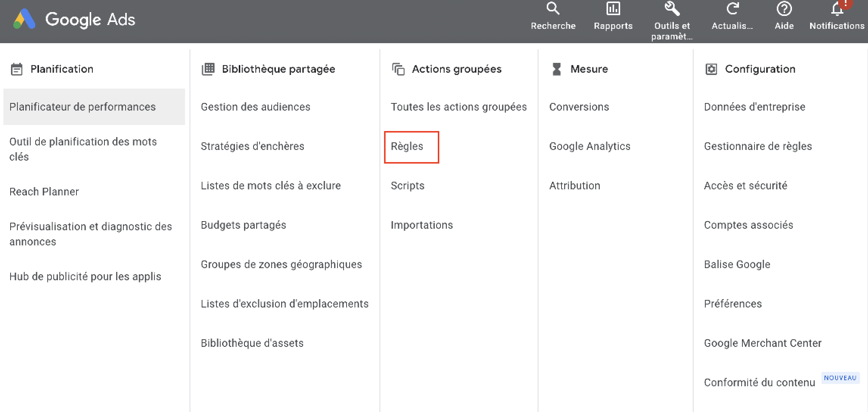Screen dimensions: 868x412
Task: Click the Bibliothèque partagée grid icon
Action: click(x=208, y=69)
